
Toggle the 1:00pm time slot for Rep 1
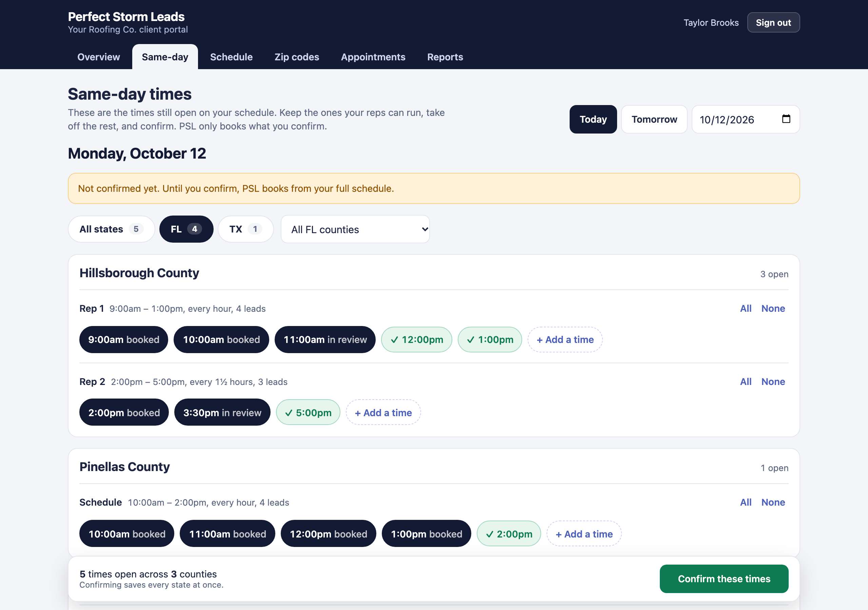[x=490, y=339]
